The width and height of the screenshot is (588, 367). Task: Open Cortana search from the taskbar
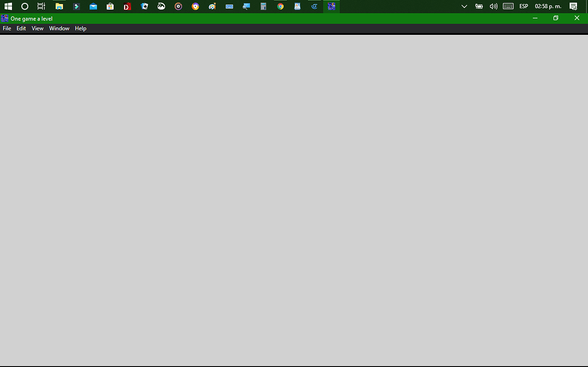click(x=24, y=6)
